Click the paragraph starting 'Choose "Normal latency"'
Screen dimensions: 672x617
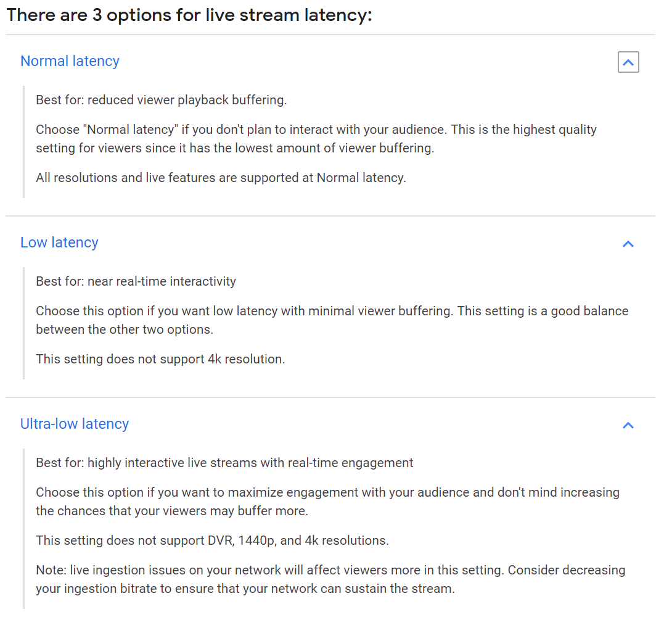(x=316, y=139)
